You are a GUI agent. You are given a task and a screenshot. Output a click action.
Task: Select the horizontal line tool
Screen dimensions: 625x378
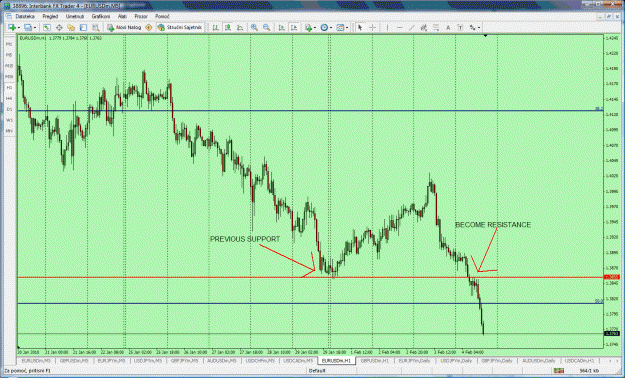(x=399, y=28)
